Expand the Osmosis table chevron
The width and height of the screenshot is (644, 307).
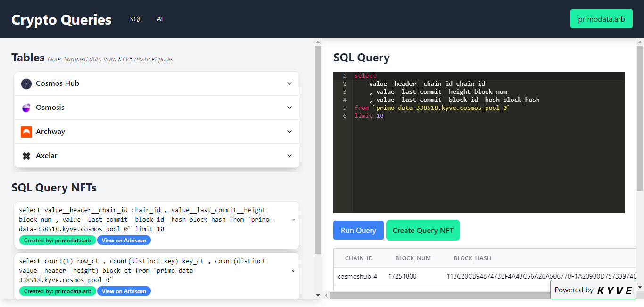click(289, 108)
